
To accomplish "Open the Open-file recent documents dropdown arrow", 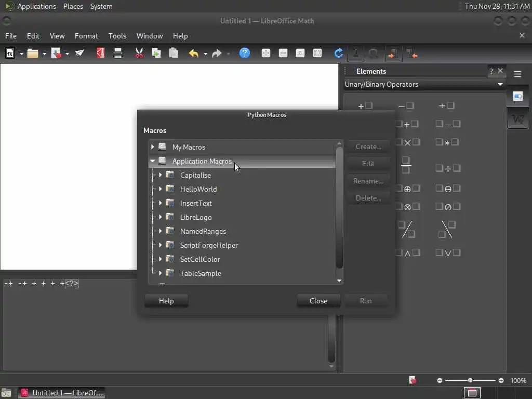I will [44, 54].
